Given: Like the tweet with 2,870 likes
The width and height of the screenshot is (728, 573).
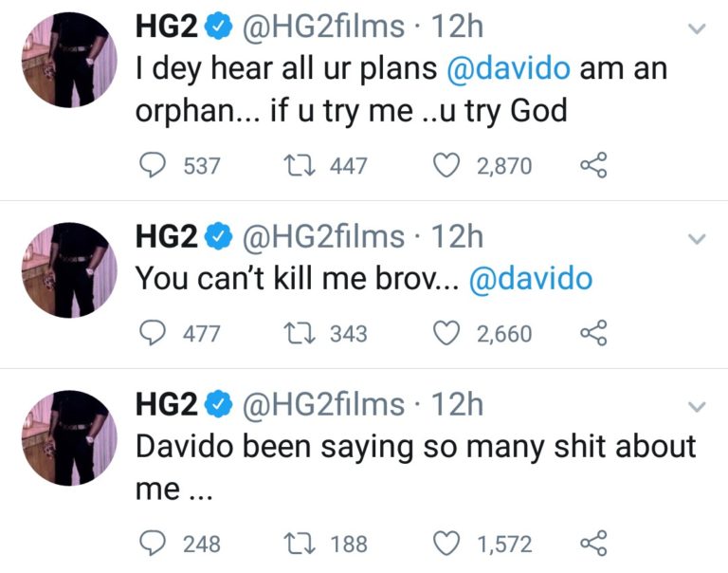Looking at the screenshot, I should [446, 166].
